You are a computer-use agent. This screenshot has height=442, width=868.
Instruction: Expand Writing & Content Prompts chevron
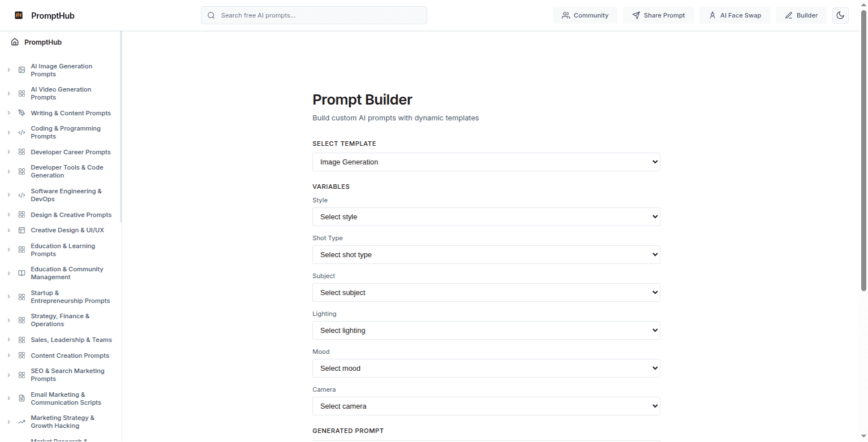8,113
